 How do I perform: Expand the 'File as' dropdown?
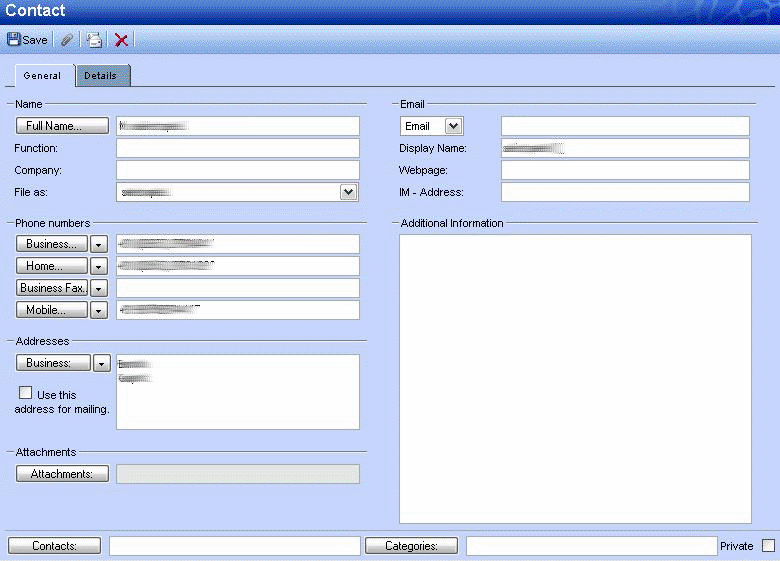(348, 192)
